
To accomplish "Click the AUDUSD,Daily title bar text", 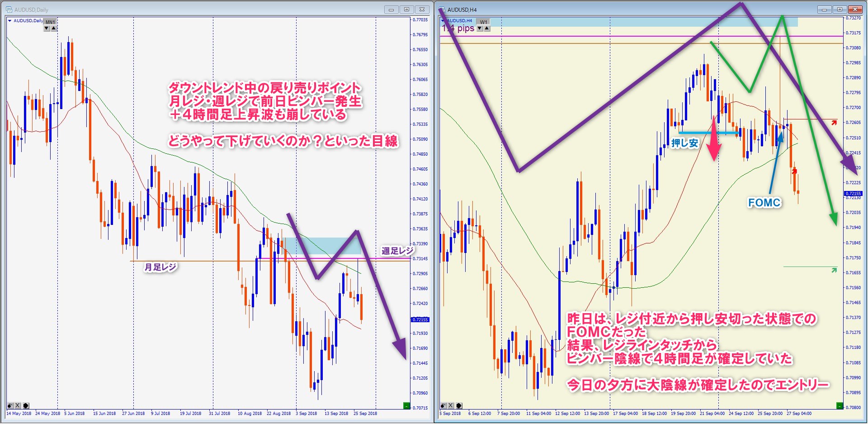I will pos(31,10).
